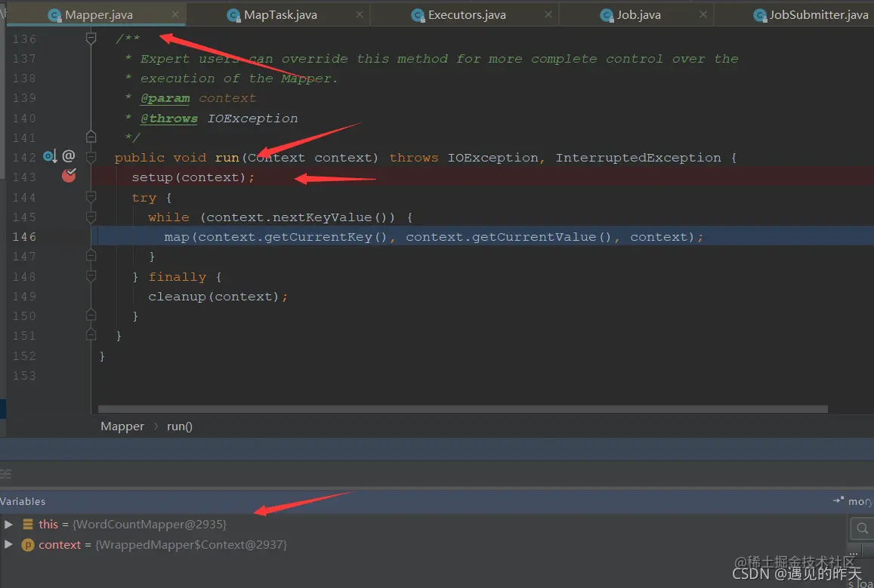Click context.nextKeyValue() on line 145
Image resolution: width=874 pixels, height=588 pixels.
(x=301, y=217)
